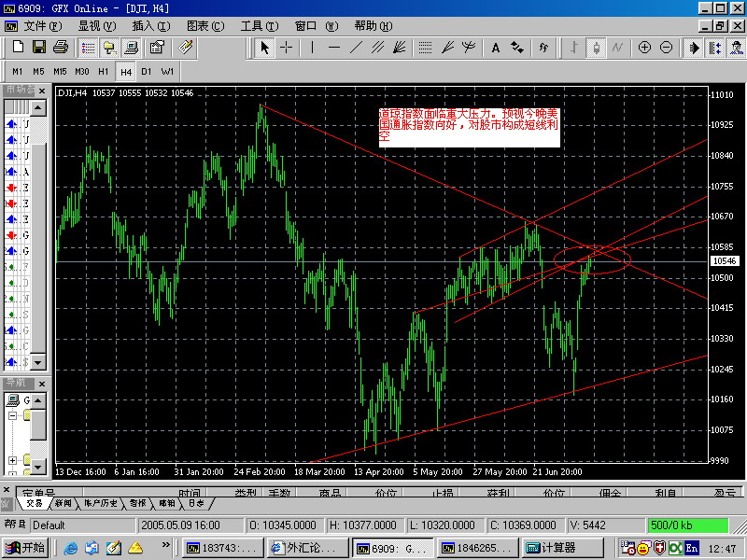This screenshot has width=747, height=560.
Task: Select the Arrows marker tool
Action: pos(517,48)
